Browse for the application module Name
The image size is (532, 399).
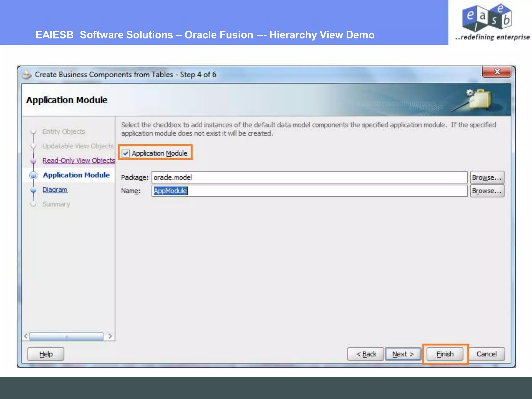(x=487, y=191)
